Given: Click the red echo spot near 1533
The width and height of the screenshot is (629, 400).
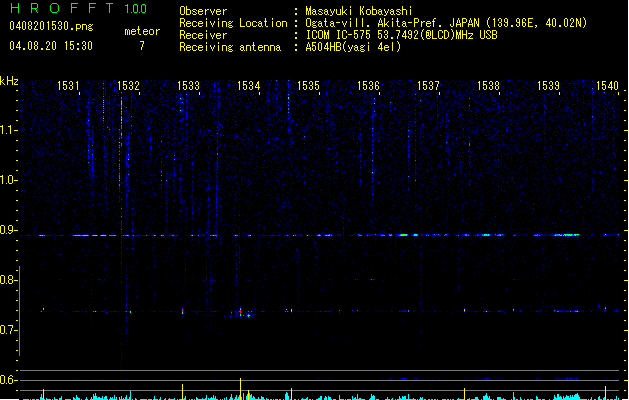Looking at the screenshot, I should [x=183, y=311].
